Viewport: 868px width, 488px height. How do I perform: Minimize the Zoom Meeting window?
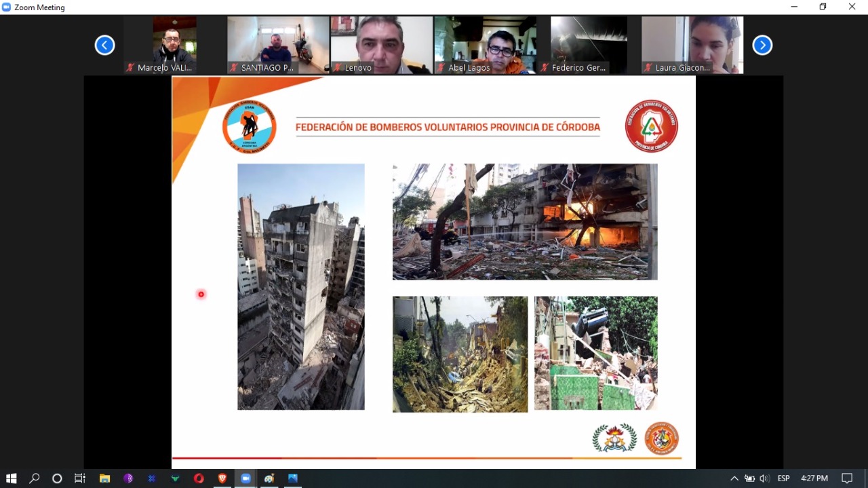coord(794,7)
